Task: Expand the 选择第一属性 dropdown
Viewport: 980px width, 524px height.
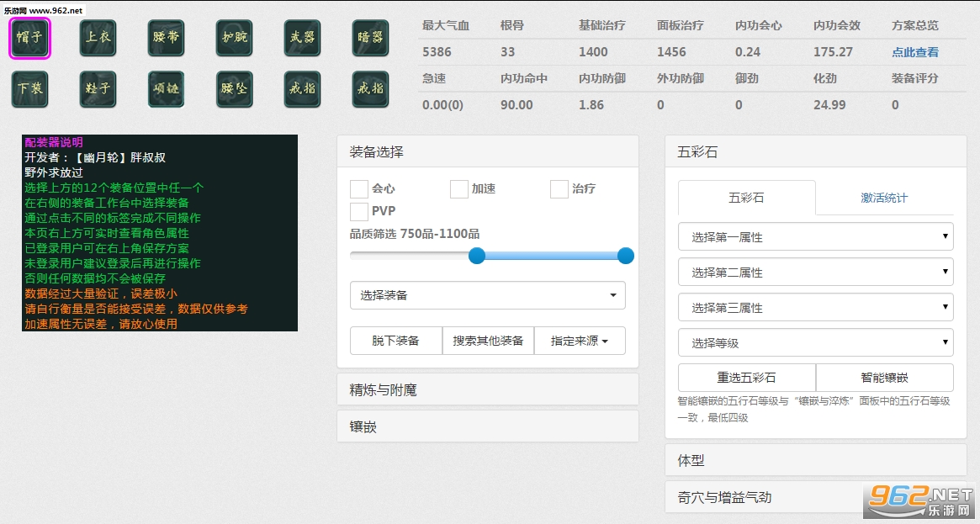Action: click(x=816, y=236)
